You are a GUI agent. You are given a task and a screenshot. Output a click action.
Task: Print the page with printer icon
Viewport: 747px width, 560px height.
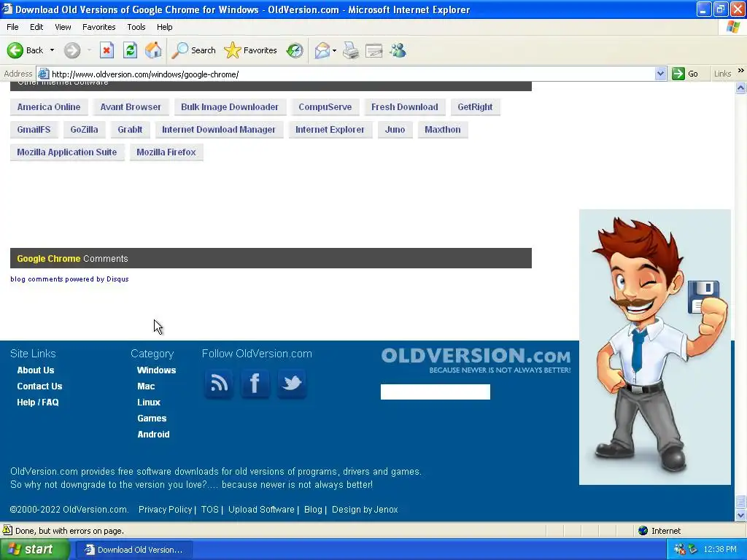351,50
